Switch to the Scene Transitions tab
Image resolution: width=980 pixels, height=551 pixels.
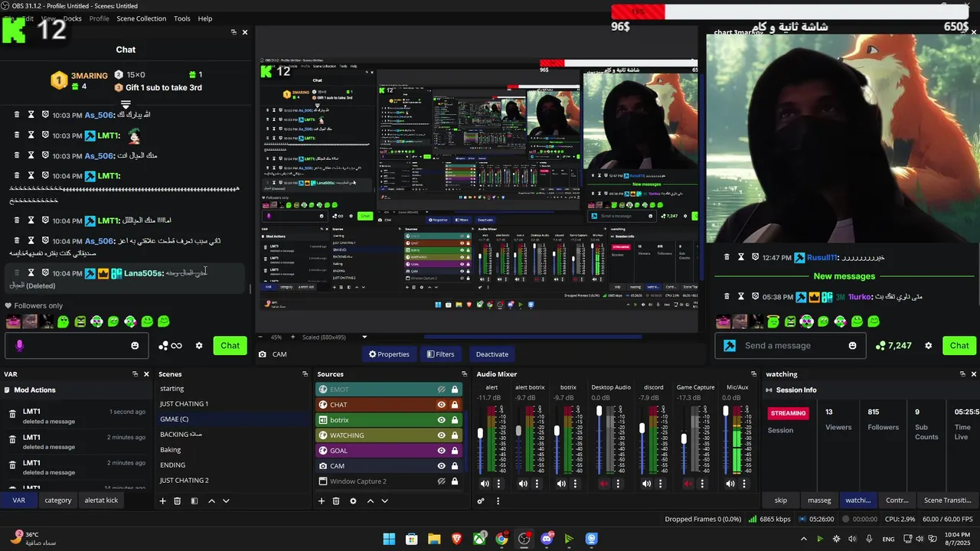coord(948,500)
